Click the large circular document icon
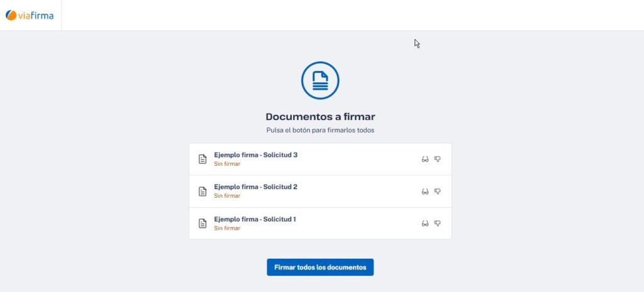The height and width of the screenshot is (292, 644). tap(320, 80)
